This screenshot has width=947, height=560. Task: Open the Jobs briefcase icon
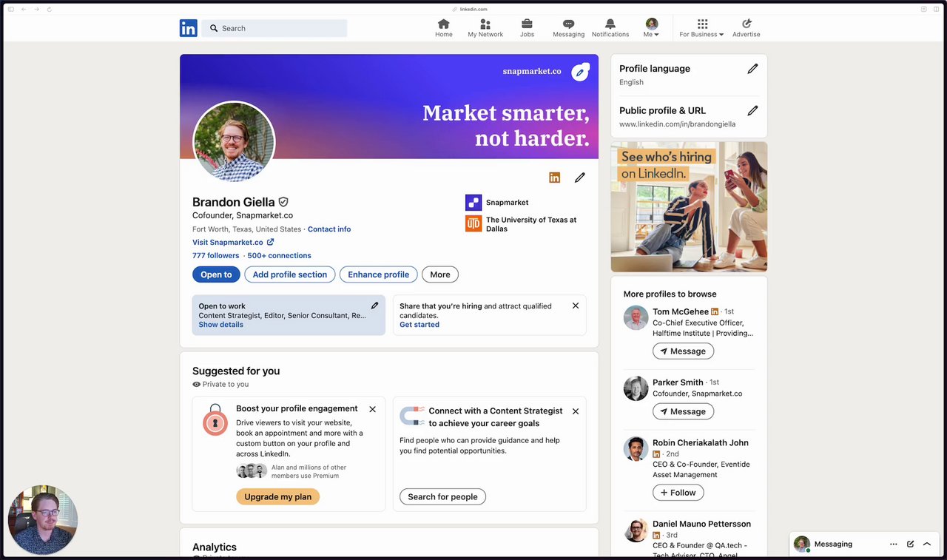click(527, 28)
